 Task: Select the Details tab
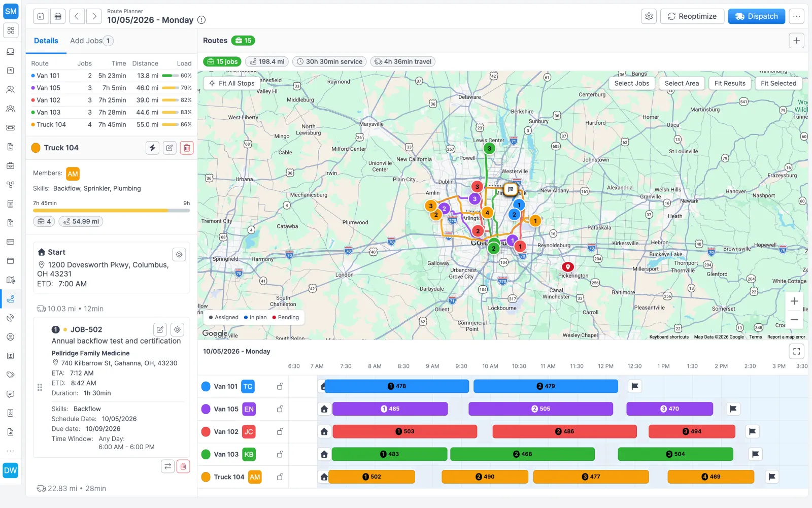tap(46, 41)
